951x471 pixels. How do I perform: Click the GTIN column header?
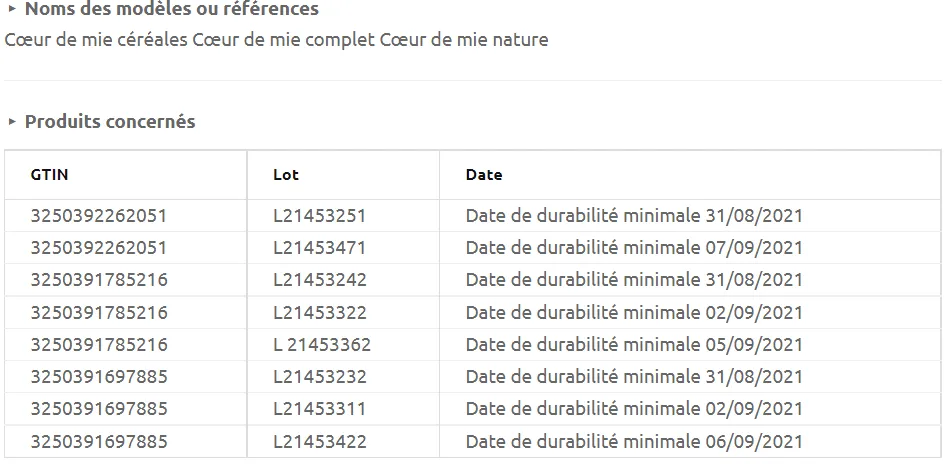[50, 175]
